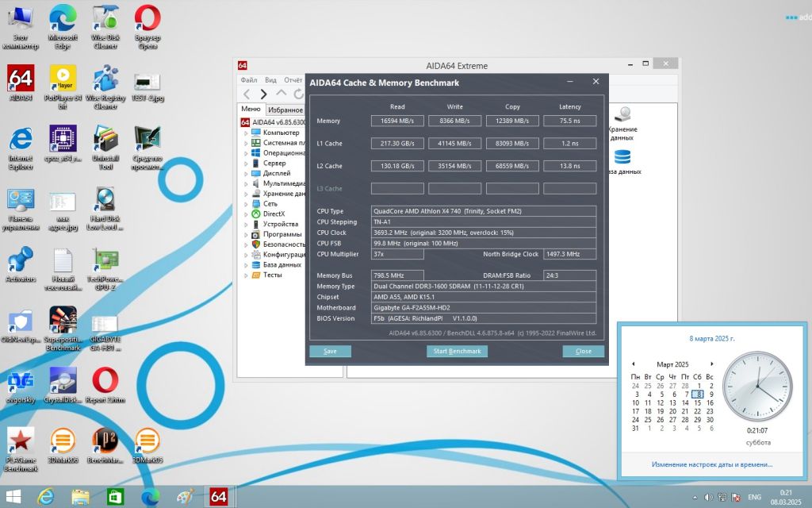Select Мультимедиа in the AIDA64 tree
The height and width of the screenshot is (508, 812).
(284, 183)
